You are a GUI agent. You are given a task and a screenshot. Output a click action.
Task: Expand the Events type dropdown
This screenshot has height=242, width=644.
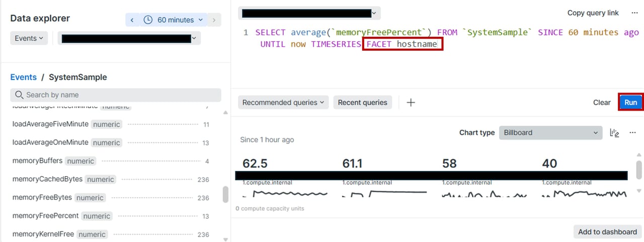pyautogui.click(x=29, y=38)
